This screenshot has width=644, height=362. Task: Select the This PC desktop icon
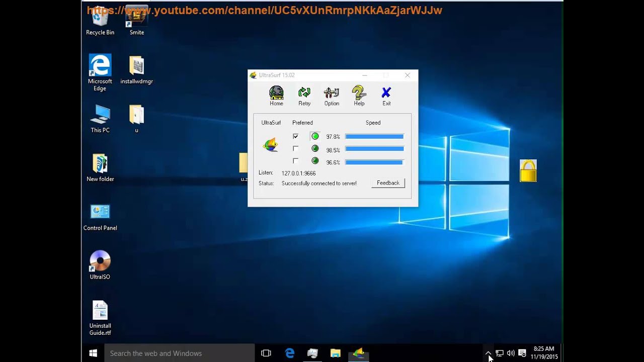(x=100, y=119)
